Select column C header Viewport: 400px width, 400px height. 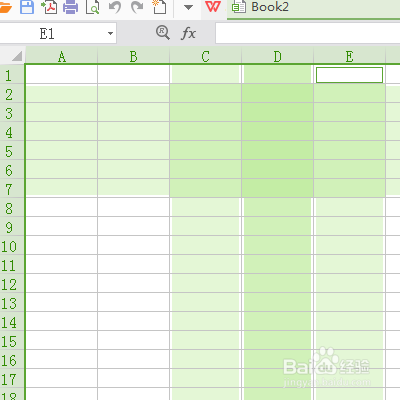click(x=205, y=56)
